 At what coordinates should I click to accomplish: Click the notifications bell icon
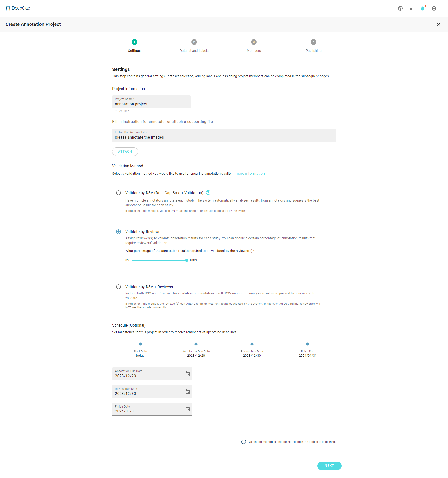tap(423, 8)
